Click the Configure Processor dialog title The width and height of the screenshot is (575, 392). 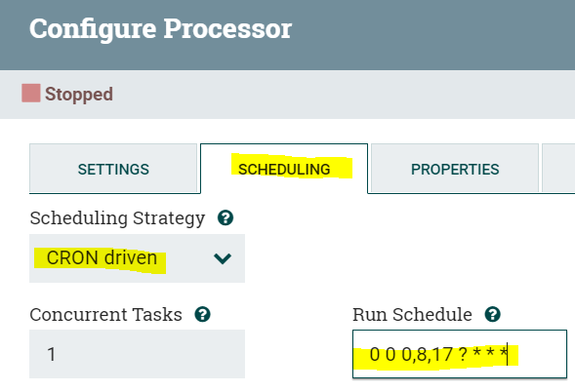coord(160,28)
